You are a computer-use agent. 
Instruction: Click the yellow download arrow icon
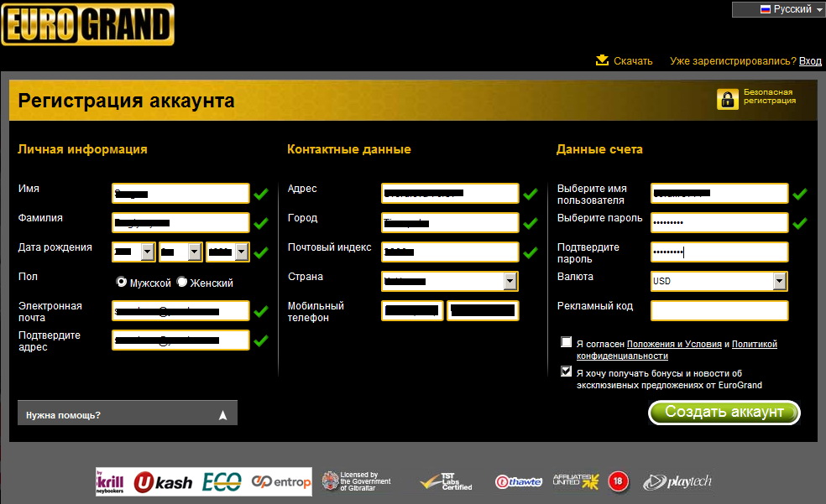point(602,60)
